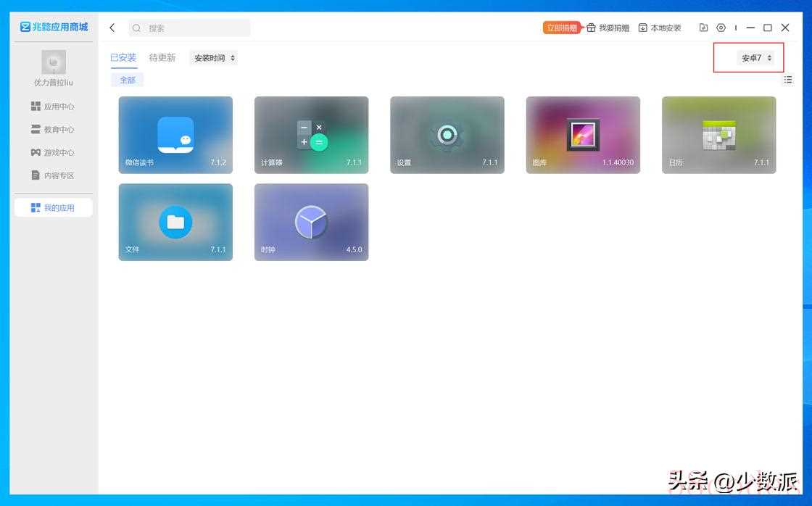Click the hexagon settings icon in title bar

(x=721, y=28)
